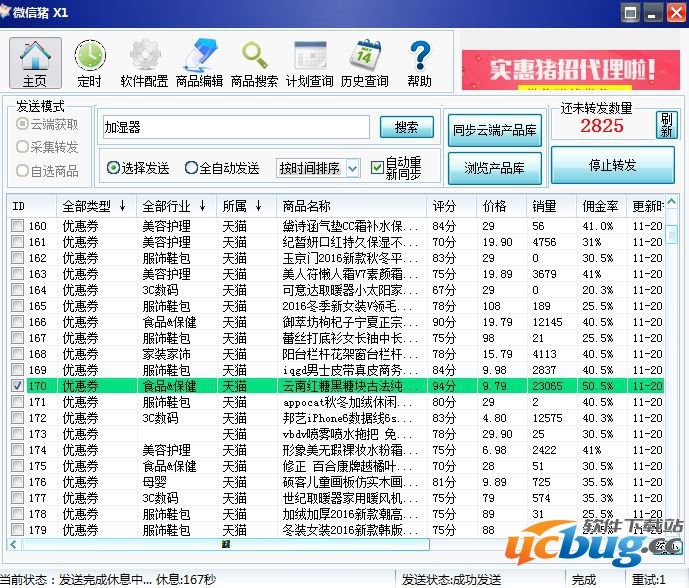Image resolution: width=689 pixels, height=588 pixels.
Task: Click the 同步云端产品库 button
Action: point(494,130)
